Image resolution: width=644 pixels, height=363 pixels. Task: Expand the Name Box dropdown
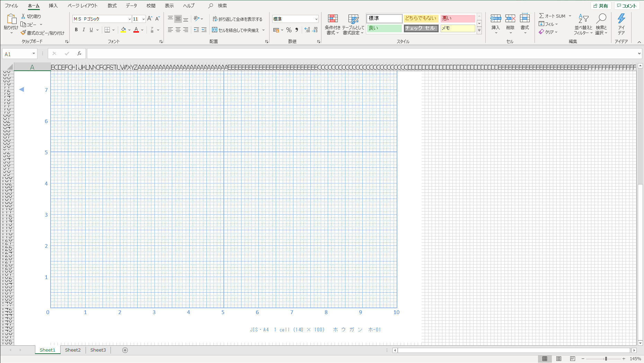[x=34, y=54]
